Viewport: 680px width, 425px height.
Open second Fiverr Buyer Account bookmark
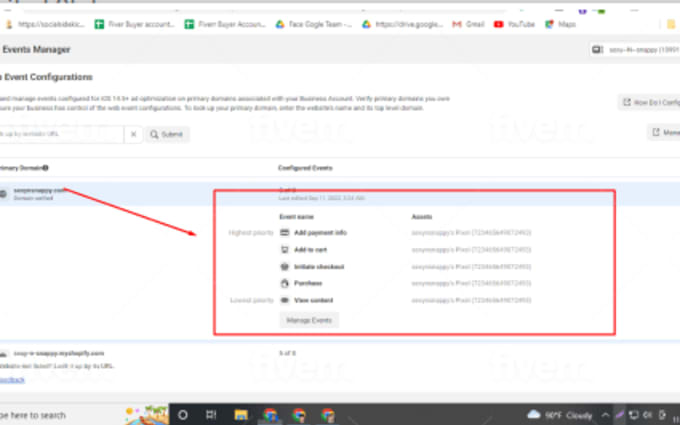coord(225,24)
